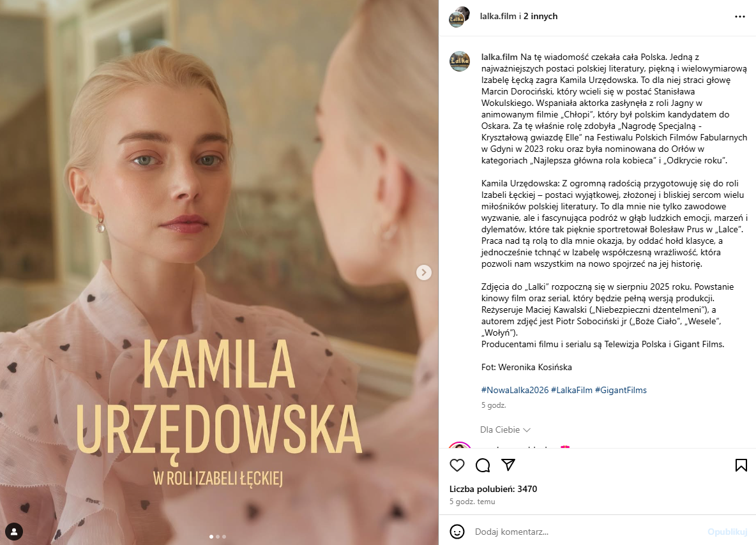The image size is (756, 545).
Task: Click the Opublikuj button
Action: (x=727, y=532)
